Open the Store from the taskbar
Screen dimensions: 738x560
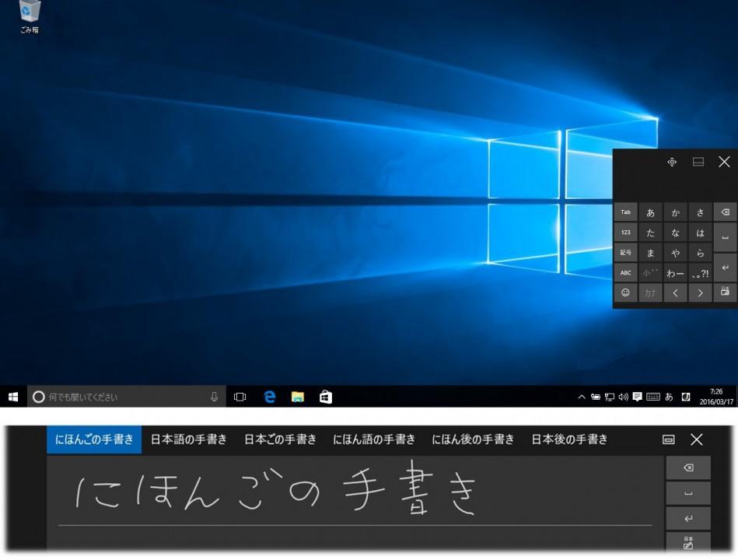326,397
